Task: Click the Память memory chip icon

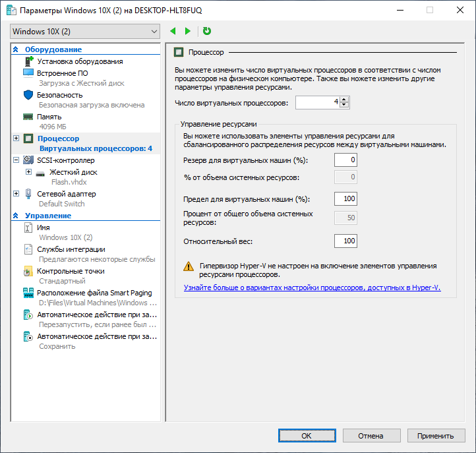Action: tap(28, 117)
